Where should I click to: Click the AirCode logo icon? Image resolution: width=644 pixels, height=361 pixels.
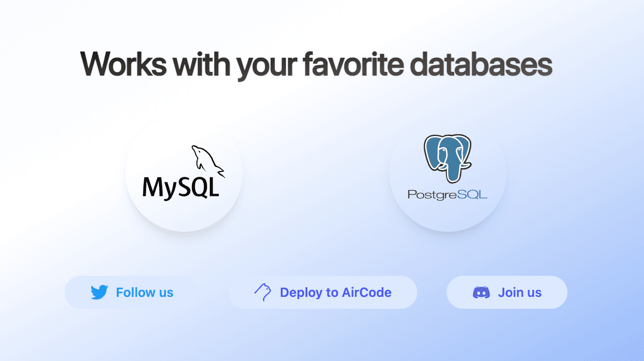coord(263,292)
